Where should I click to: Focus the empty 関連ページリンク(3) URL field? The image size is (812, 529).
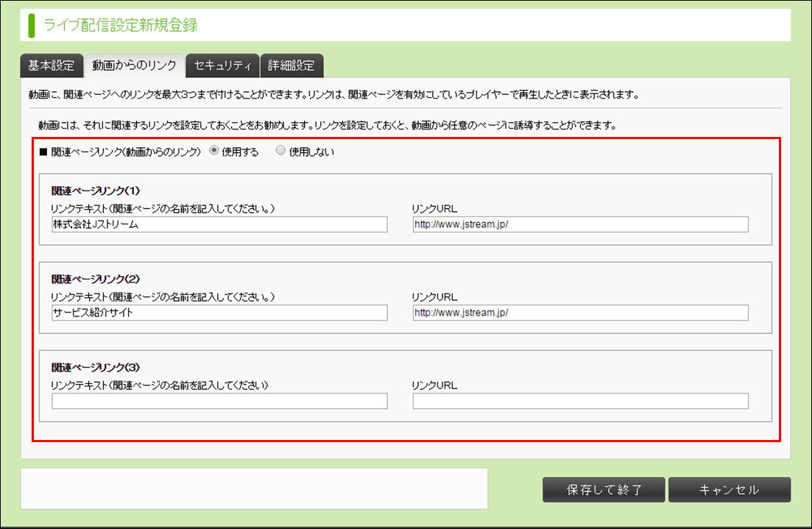581,401
